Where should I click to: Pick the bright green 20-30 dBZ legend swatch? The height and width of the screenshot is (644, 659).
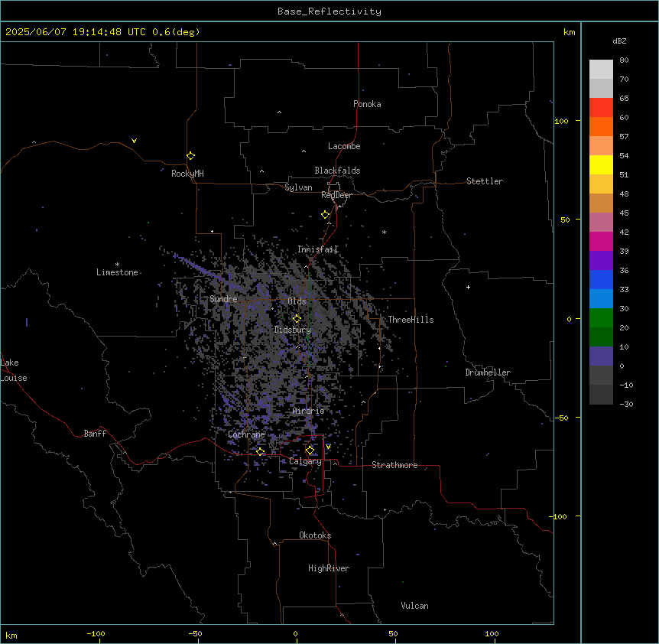(x=601, y=318)
